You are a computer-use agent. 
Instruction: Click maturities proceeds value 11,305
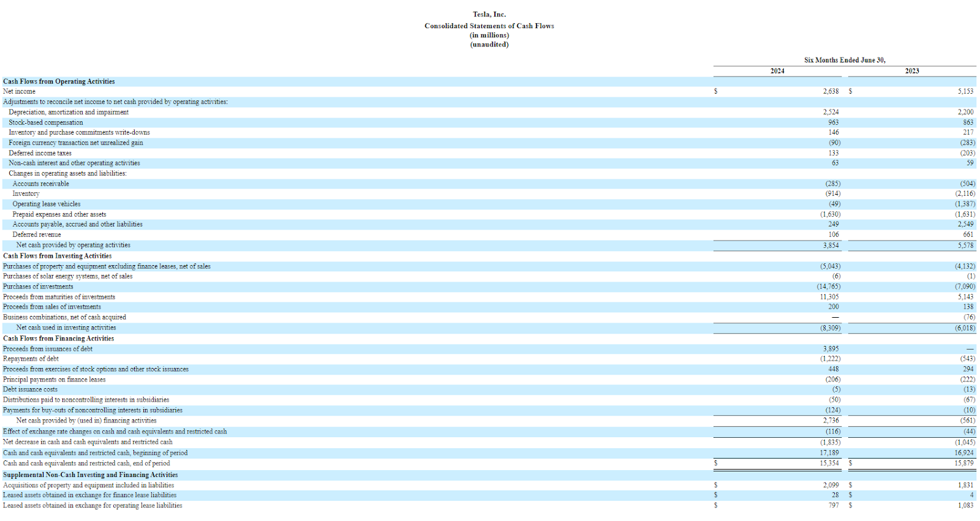click(829, 297)
